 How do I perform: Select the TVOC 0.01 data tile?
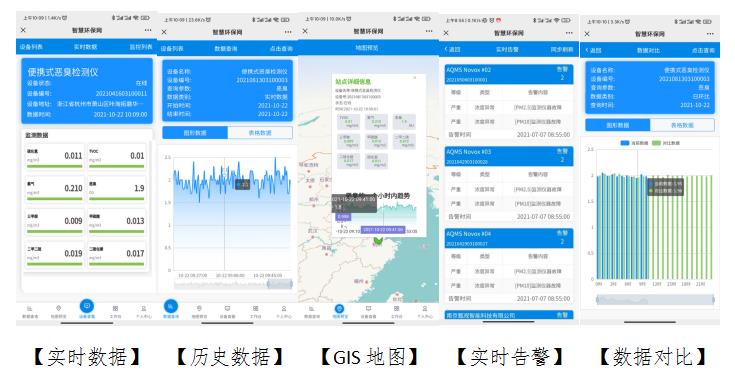tap(117, 157)
